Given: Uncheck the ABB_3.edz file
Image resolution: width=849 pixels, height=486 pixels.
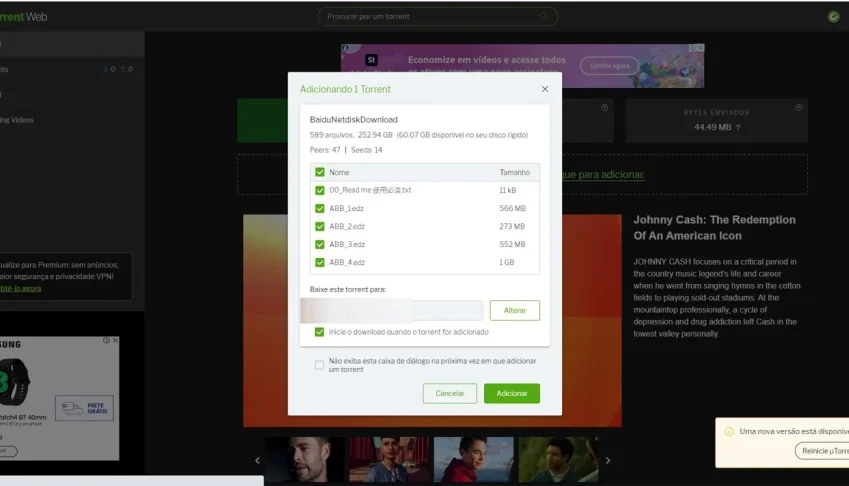Looking at the screenshot, I should point(319,244).
